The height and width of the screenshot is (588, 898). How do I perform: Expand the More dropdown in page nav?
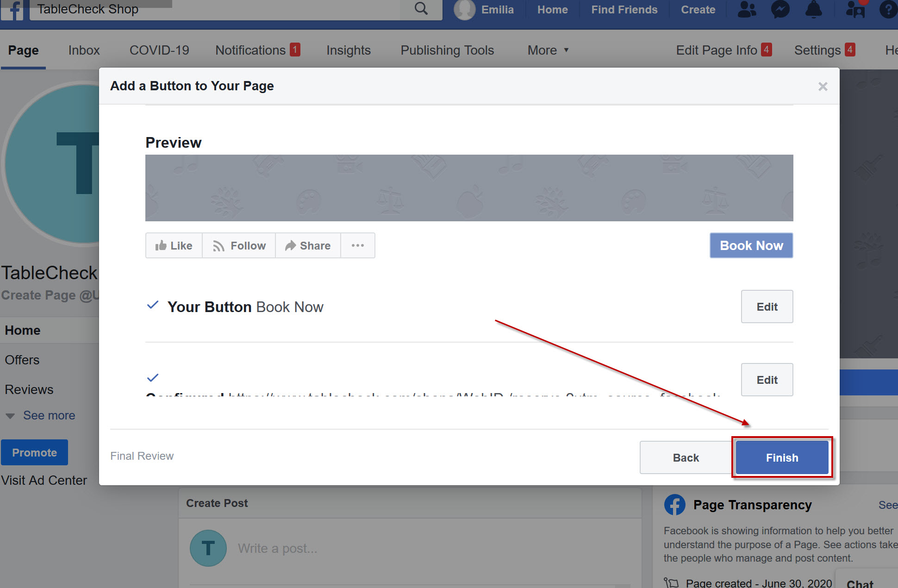548,50
